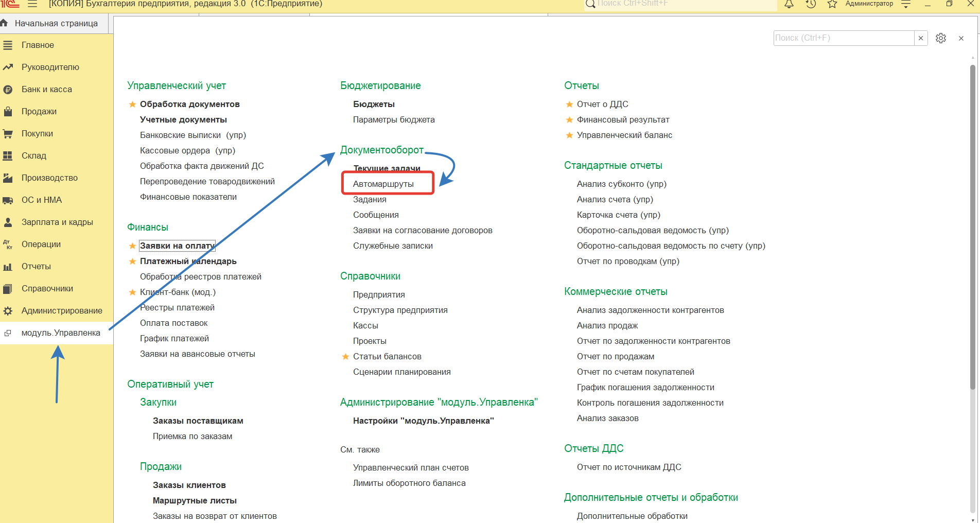Viewport: 980px width, 523px height.
Task: Open График погашения задолженности link
Action: [x=645, y=388]
